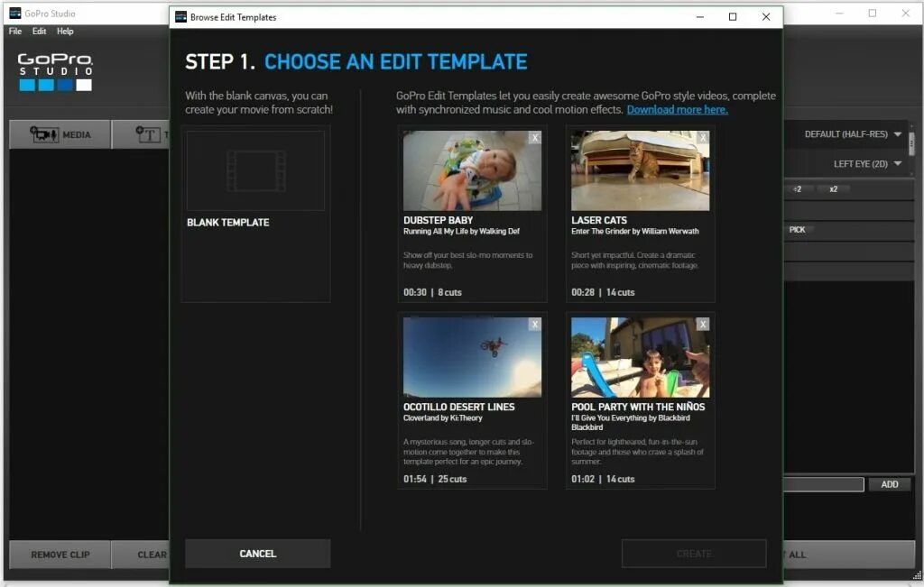Click the 00:30 | 8 cuts text

point(432,293)
